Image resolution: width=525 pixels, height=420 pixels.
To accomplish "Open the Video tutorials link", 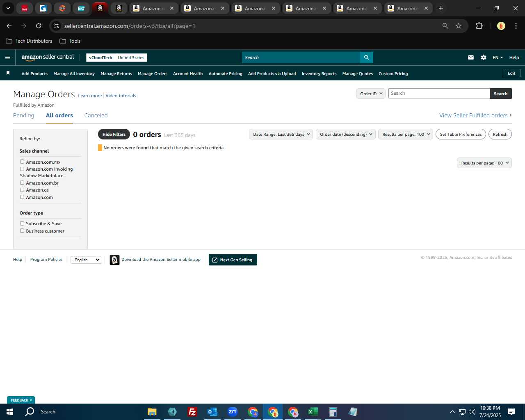I will coord(121,96).
